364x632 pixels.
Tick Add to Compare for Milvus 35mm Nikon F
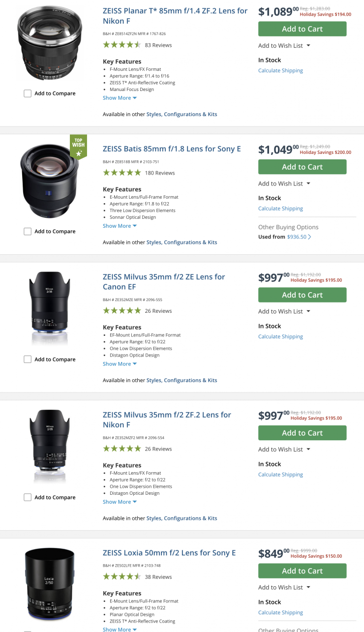[x=28, y=498]
